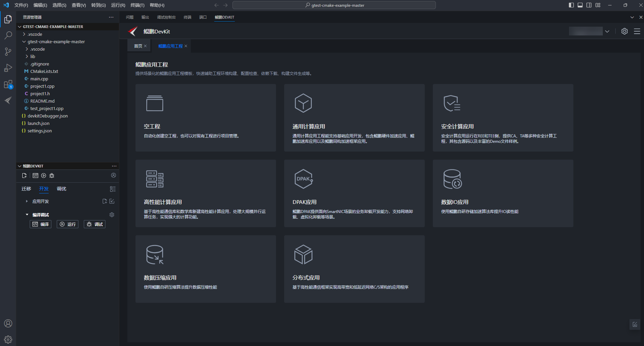
Task: Open the Explorer view in activity bar
Action: pyautogui.click(x=8, y=19)
